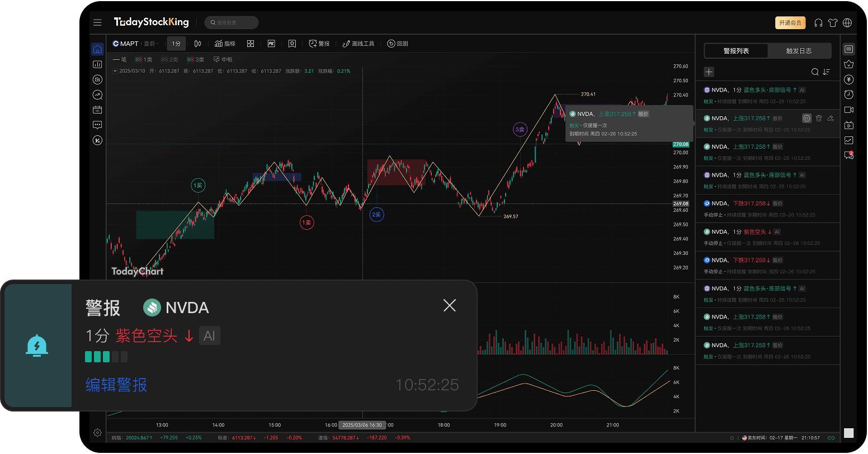Open the 指标 indicators tool

coord(225,44)
